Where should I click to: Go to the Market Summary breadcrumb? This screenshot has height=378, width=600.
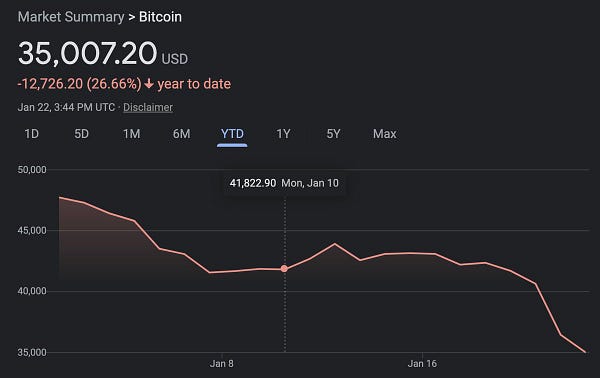click(x=71, y=17)
